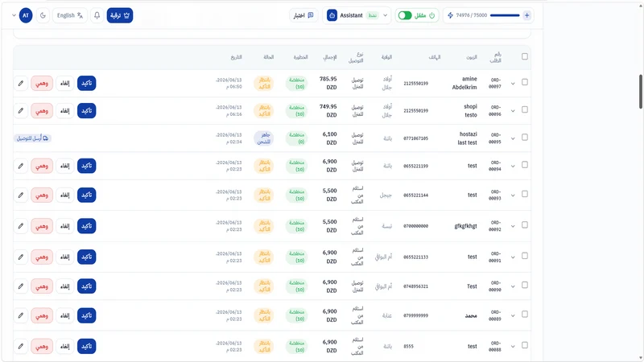
Task: Edit order ORD-00091 with pencil icon
Action: click(x=21, y=257)
